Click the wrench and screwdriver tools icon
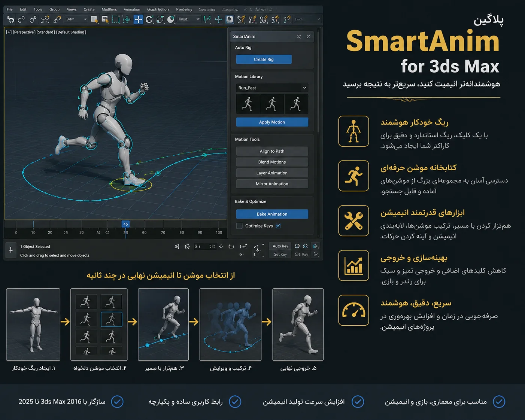 (353, 221)
